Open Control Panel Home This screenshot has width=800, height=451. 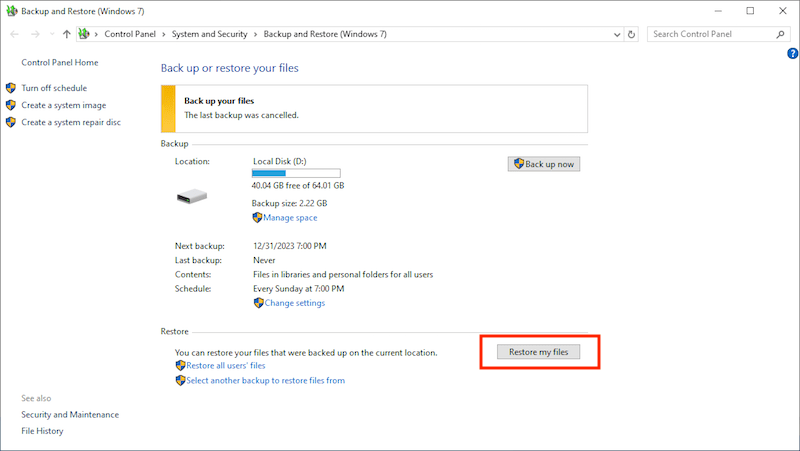click(x=60, y=62)
